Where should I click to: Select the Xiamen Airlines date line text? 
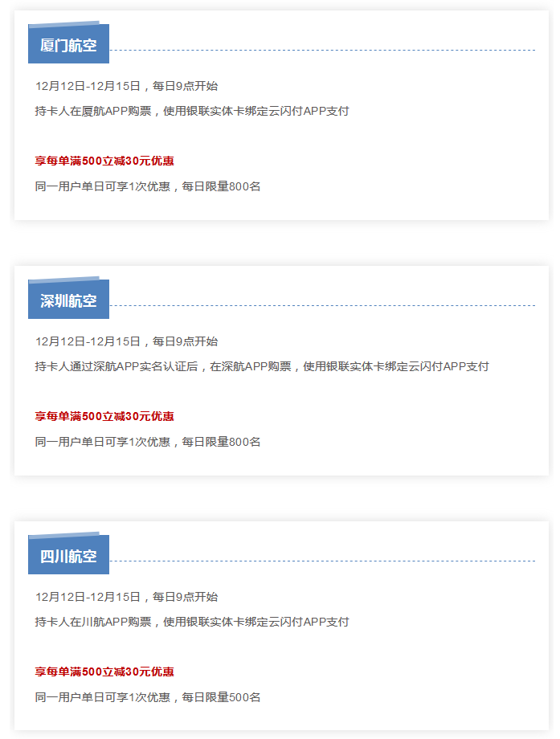point(126,86)
